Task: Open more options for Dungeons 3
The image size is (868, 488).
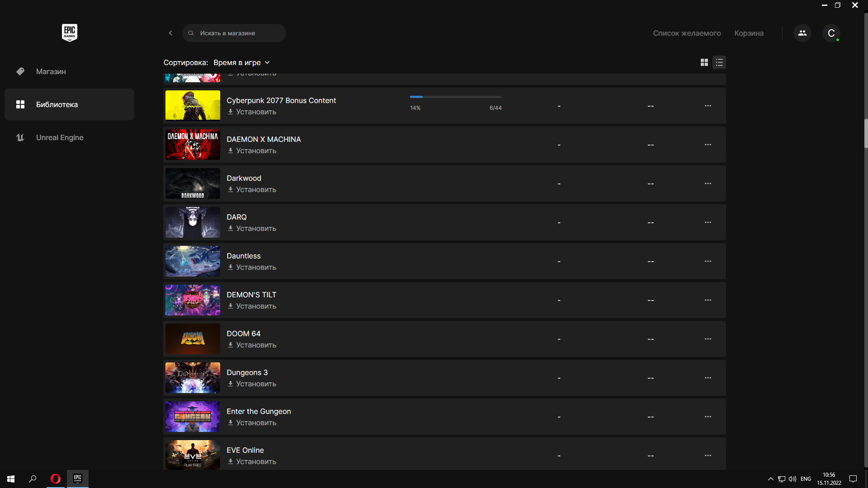Action: pyautogui.click(x=708, y=378)
